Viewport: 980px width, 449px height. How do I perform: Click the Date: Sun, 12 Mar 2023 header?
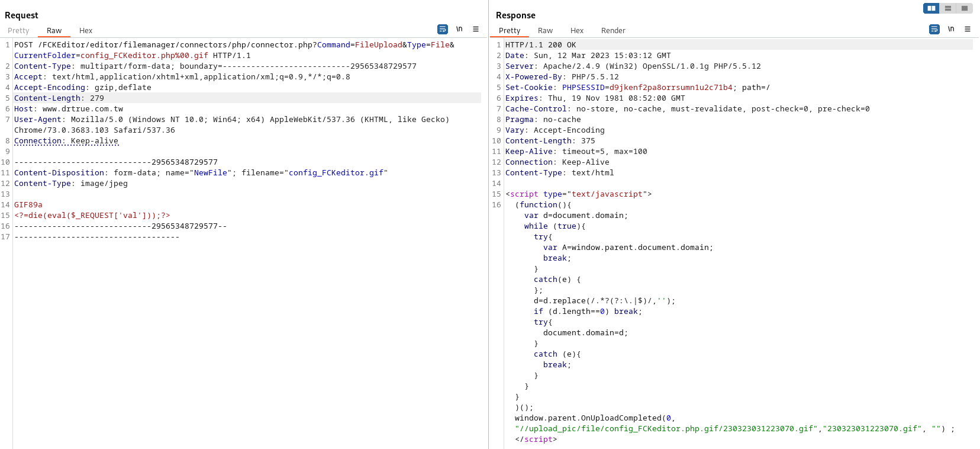[x=588, y=56]
